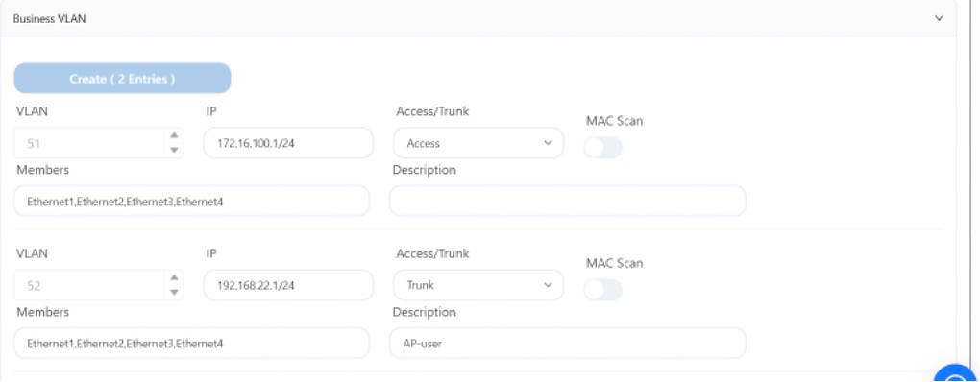The height and width of the screenshot is (382, 980).
Task: Click the Members field of VLAN 52
Action: pos(192,344)
